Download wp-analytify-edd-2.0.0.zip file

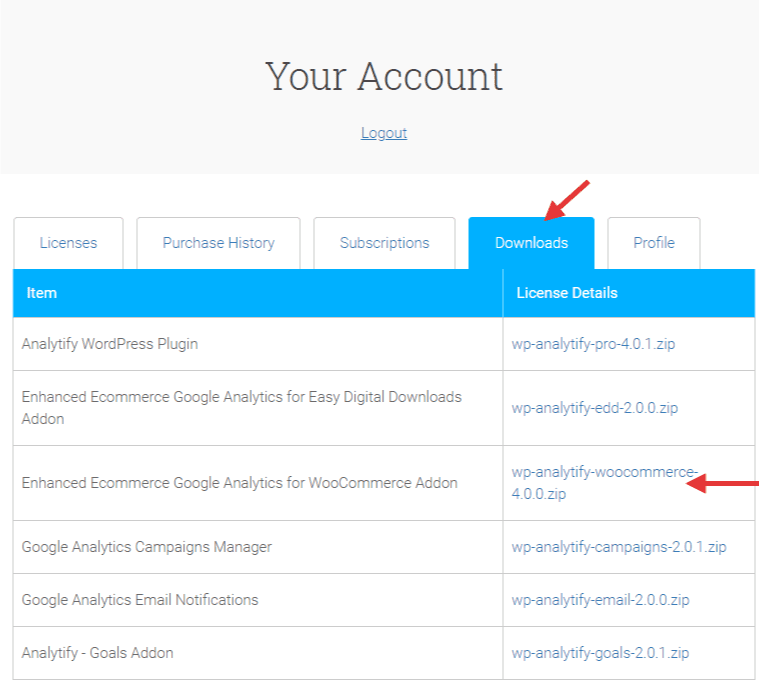pos(594,408)
